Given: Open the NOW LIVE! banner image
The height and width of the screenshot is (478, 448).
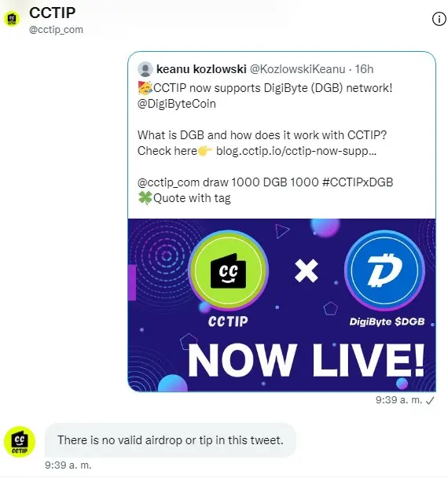Looking at the screenshot, I should coord(282,305).
